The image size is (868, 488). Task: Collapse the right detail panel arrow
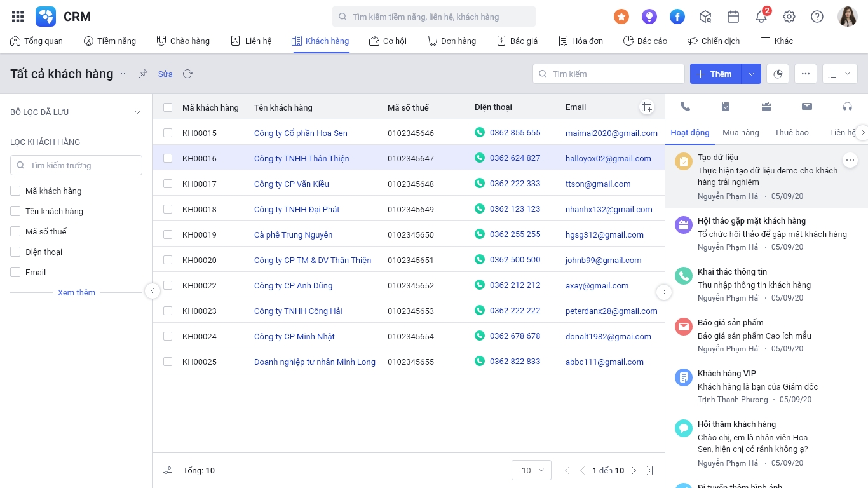coord(663,292)
